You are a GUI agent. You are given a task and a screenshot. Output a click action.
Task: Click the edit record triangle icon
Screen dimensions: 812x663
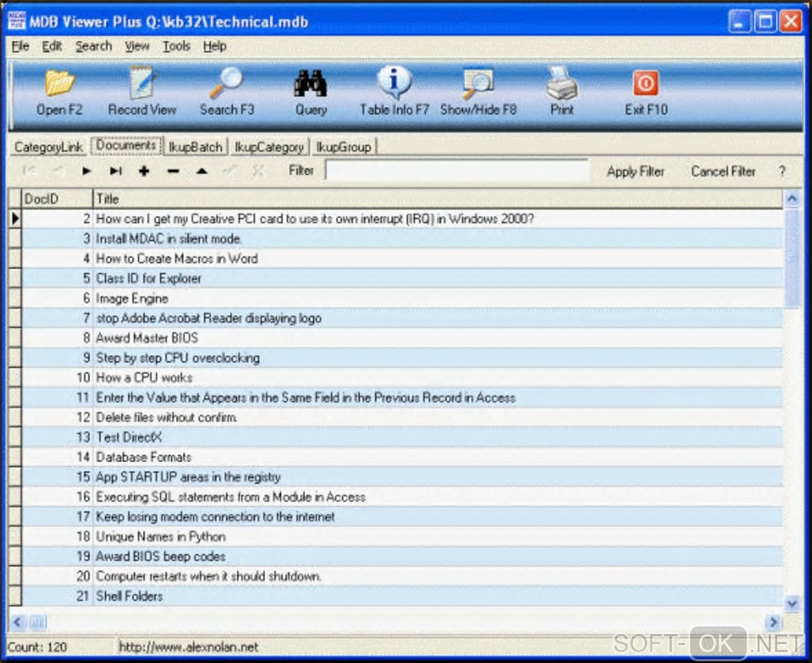click(x=202, y=171)
